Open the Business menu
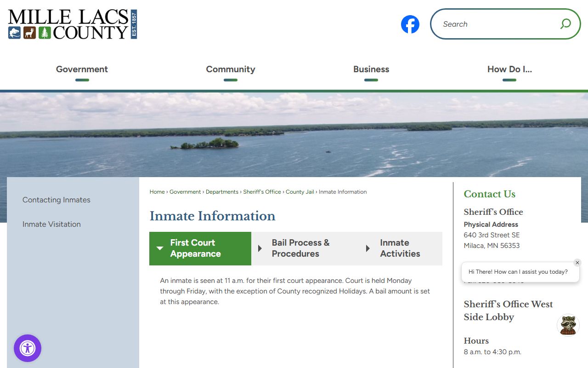The image size is (588, 368). coord(371,69)
